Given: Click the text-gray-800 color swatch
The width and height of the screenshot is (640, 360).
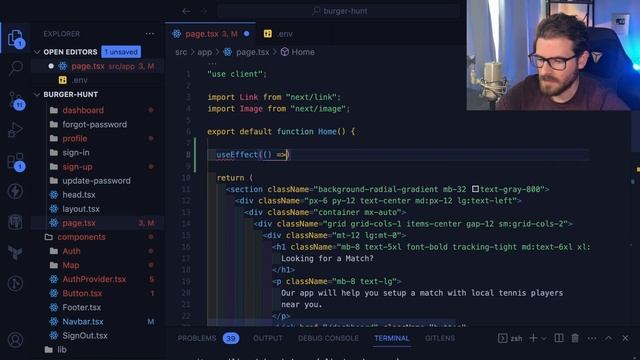Looking at the screenshot, I should click(475, 189).
